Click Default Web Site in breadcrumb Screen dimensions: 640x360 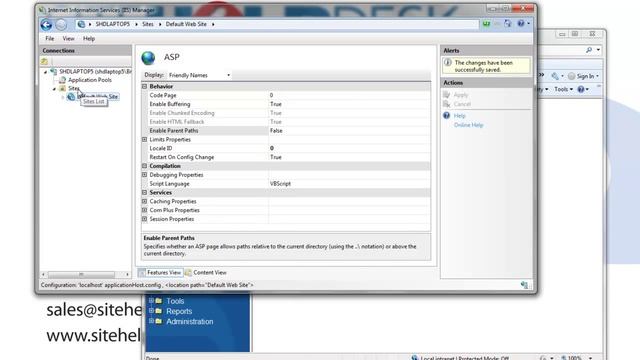tap(186, 24)
